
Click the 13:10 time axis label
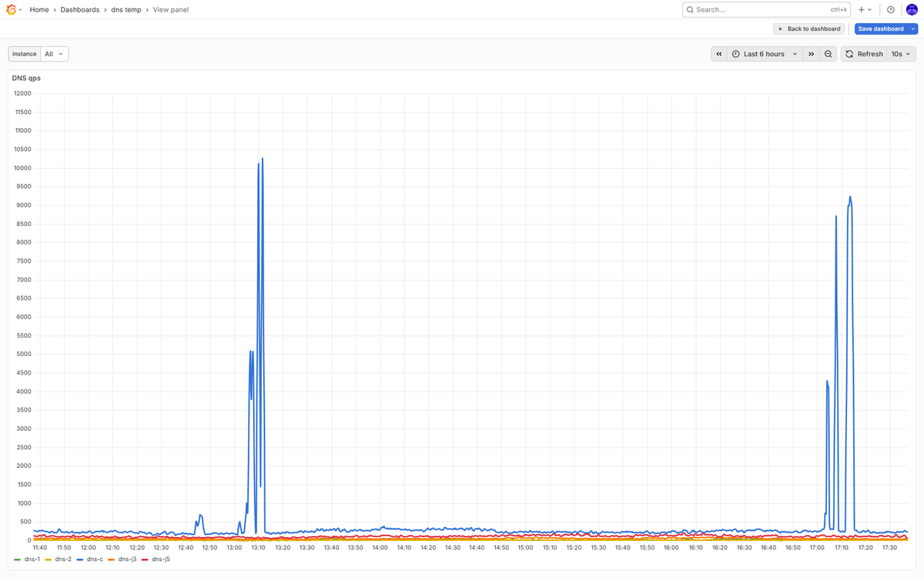point(258,547)
